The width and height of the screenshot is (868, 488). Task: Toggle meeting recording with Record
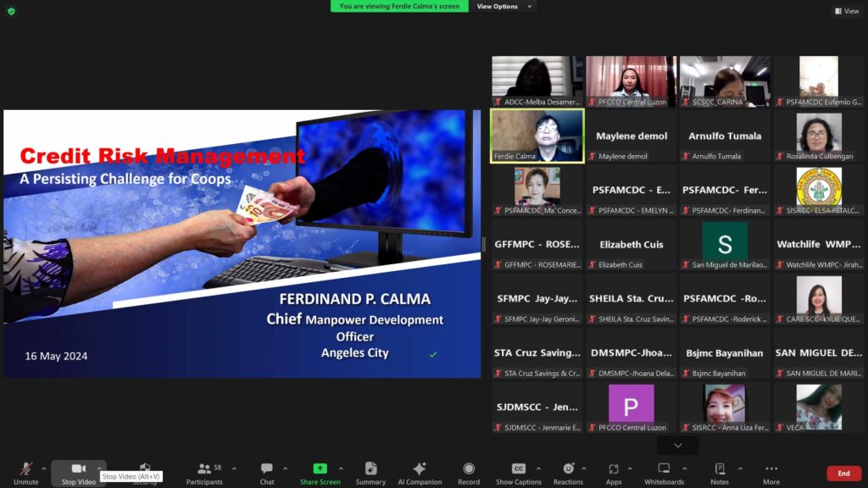tap(468, 474)
